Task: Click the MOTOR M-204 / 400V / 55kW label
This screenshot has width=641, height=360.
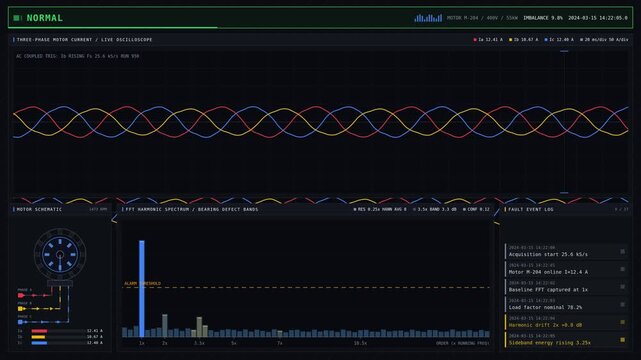Action: tap(482, 18)
